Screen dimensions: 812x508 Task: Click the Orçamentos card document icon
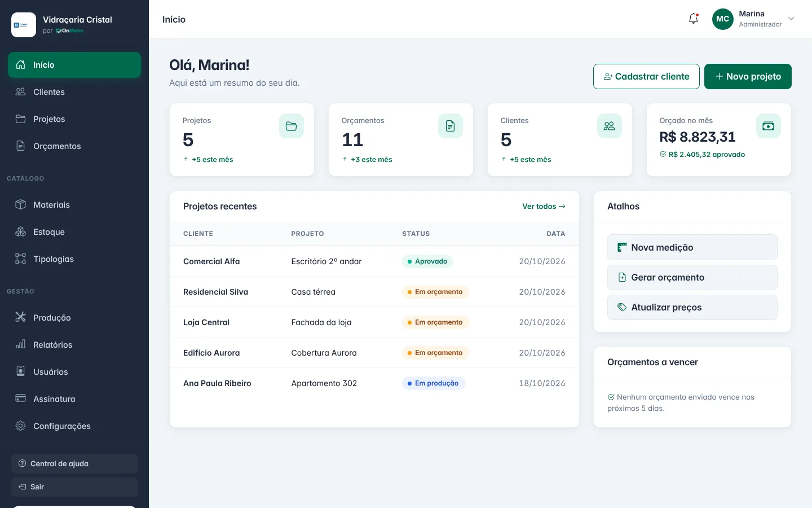(451, 126)
